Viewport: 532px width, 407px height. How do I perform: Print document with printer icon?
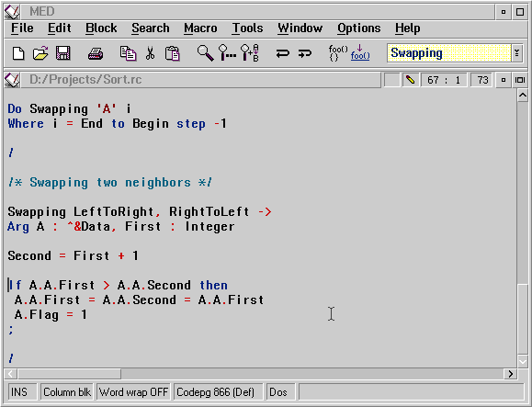point(96,53)
